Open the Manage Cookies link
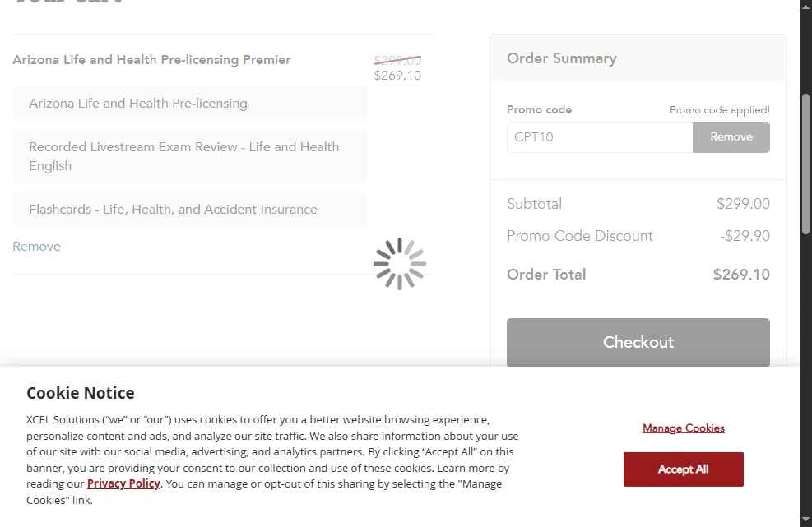812x527 pixels. click(684, 428)
